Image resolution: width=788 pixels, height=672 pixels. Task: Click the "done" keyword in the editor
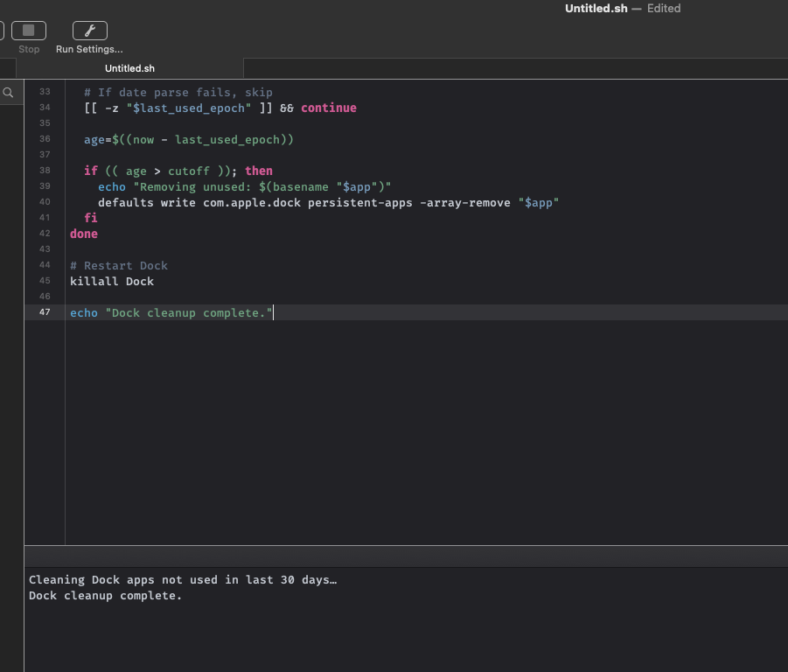pos(84,234)
